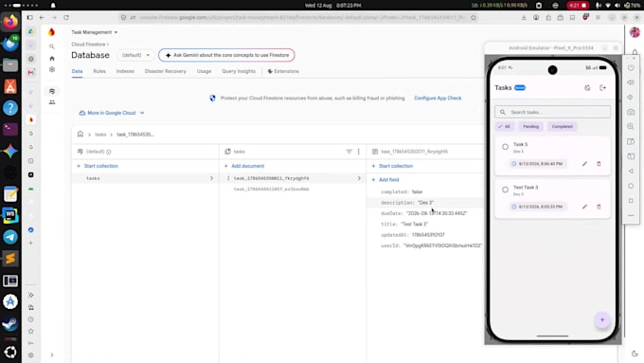Open Firebase project settings gear
The image size is (644, 363).
click(x=52, y=69)
